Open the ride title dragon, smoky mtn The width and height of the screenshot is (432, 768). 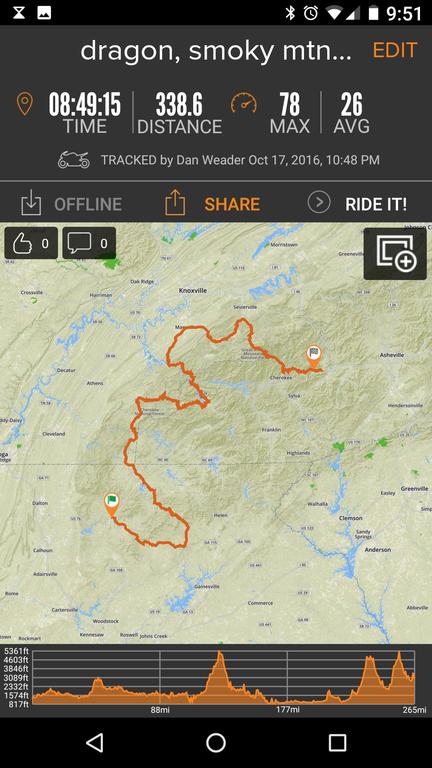[216, 50]
